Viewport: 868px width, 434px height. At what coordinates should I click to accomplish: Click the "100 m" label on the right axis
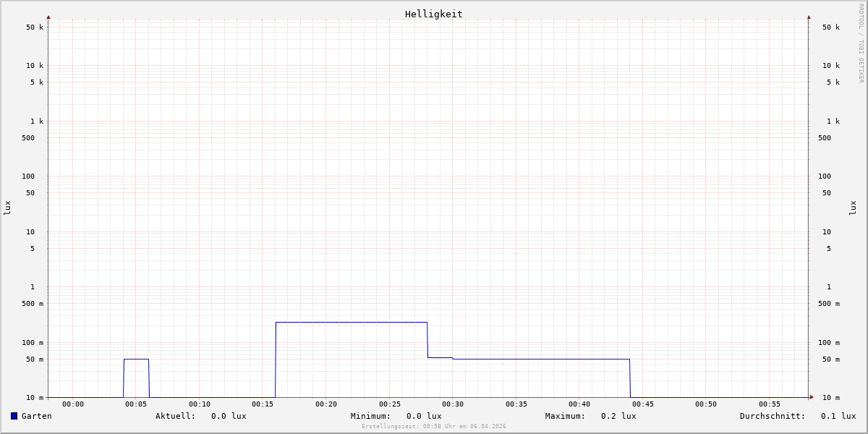(x=829, y=343)
